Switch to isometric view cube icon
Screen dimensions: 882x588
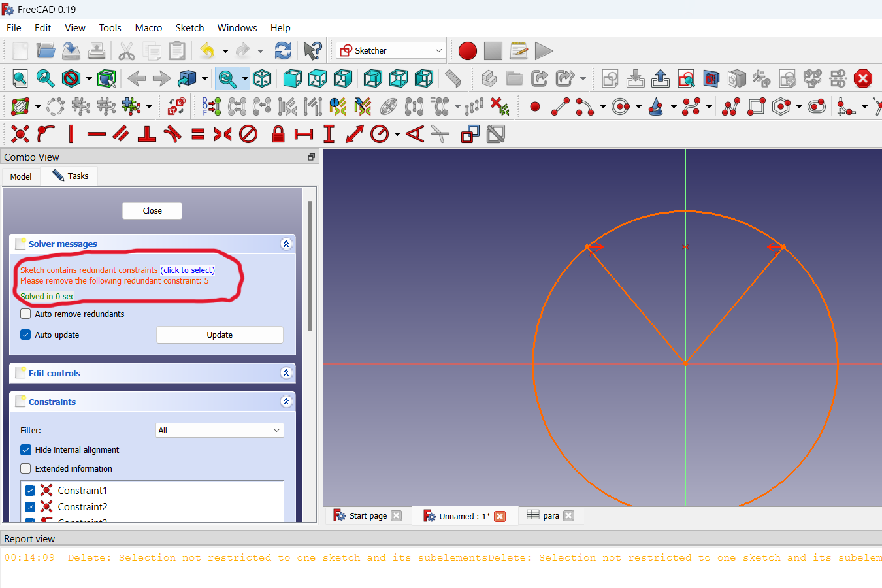click(x=262, y=78)
